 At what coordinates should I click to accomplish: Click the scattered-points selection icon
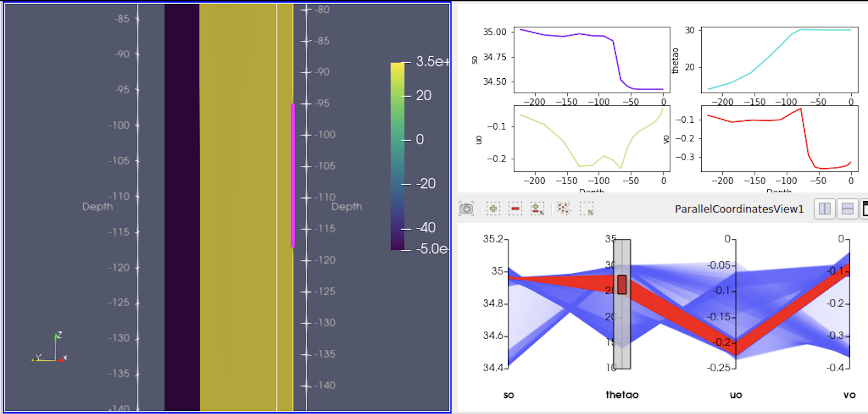pyautogui.click(x=564, y=209)
